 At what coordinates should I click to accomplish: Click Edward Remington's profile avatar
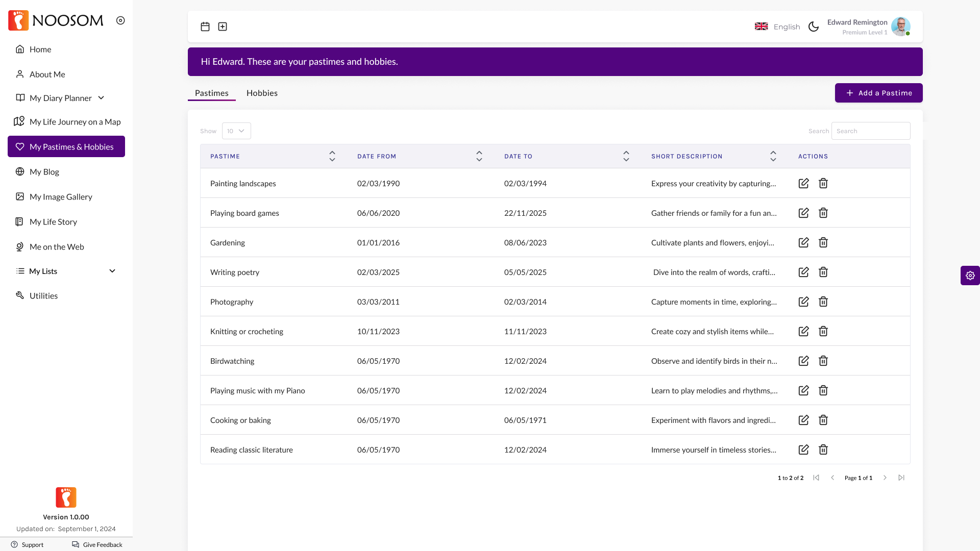coord(900,27)
